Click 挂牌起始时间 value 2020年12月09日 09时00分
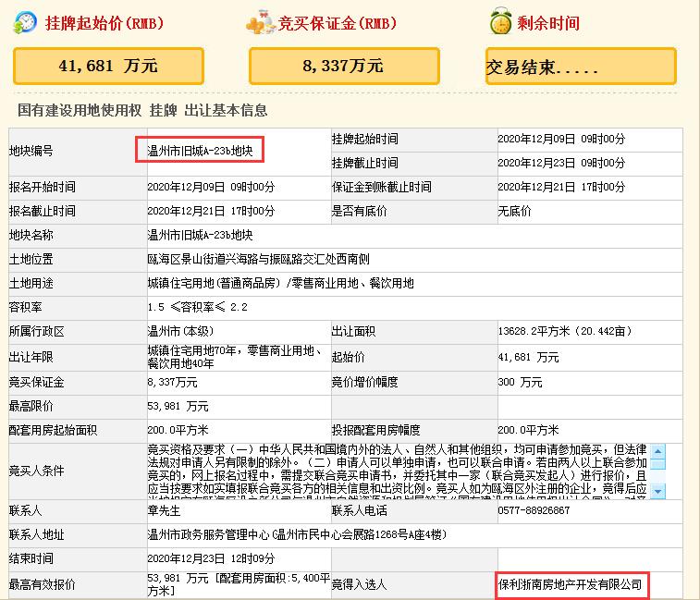Viewport: 700px width, 600px height. pyautogui.click(x=561, y=139)
